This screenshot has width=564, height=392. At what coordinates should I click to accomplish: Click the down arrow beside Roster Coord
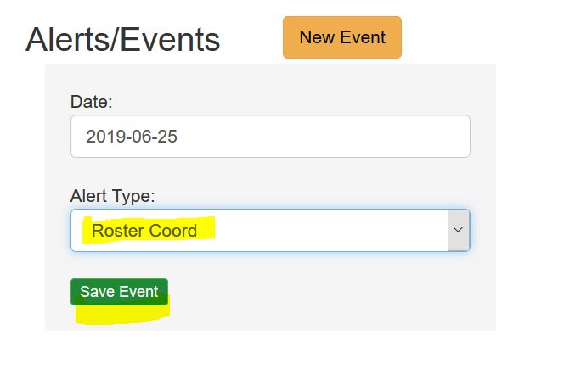click(x=458, y=231)
